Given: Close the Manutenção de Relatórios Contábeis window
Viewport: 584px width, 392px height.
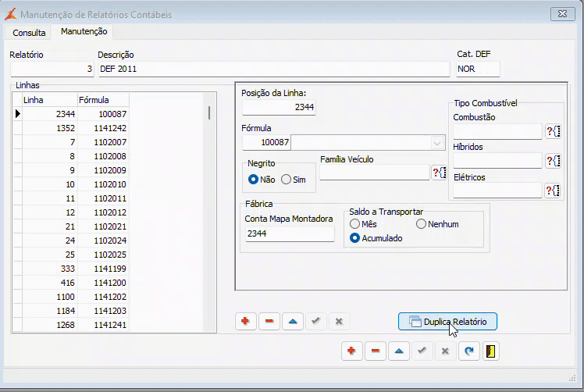Looking at the screenshot, I should point(562,14).
